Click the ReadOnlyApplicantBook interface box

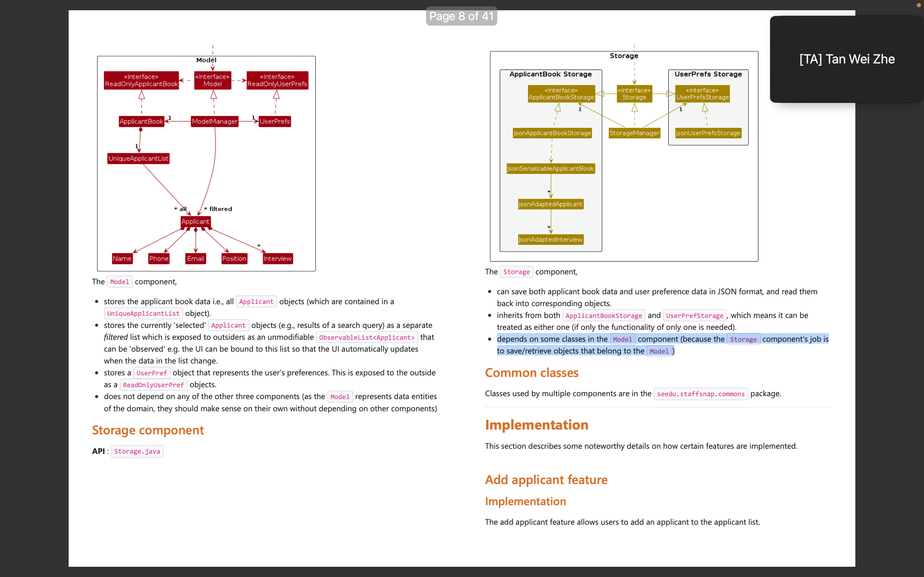point(141,80)
